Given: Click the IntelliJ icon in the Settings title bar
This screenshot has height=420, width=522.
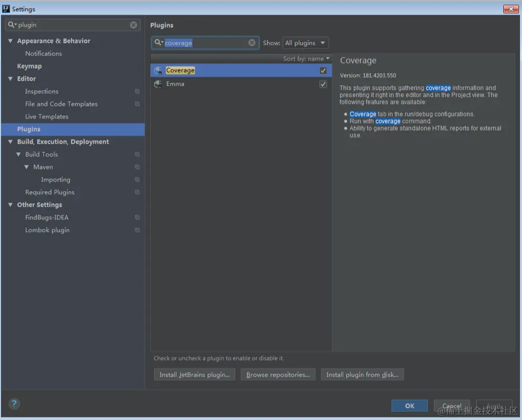Looking at the screenshot, I should 6,9.
